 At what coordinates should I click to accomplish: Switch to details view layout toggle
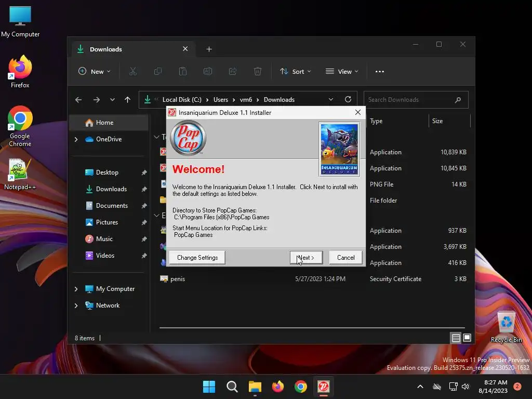tap(456, 338)
